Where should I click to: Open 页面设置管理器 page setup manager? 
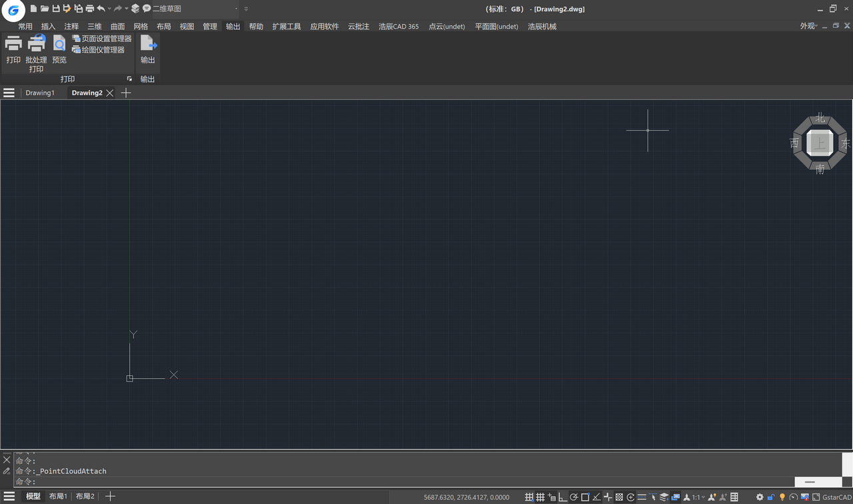pos(102,39)
